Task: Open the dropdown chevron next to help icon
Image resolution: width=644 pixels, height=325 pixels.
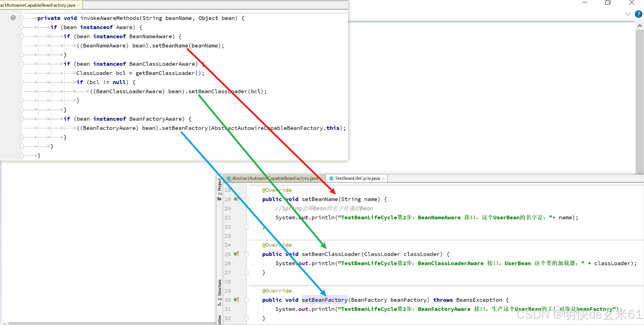Action: 628,14
